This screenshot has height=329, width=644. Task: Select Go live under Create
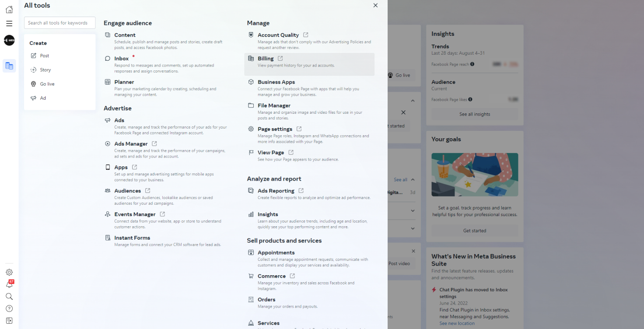pos(47,84)
